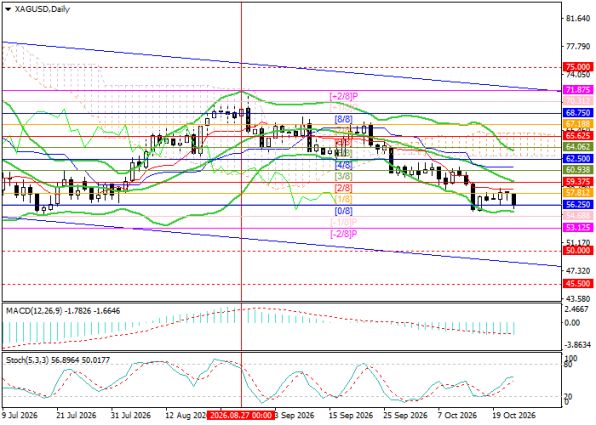The width and height of the screenshot is (596, 425).
Task: Click the [-2/8]P Murrey level label
Action: [344, 234]
